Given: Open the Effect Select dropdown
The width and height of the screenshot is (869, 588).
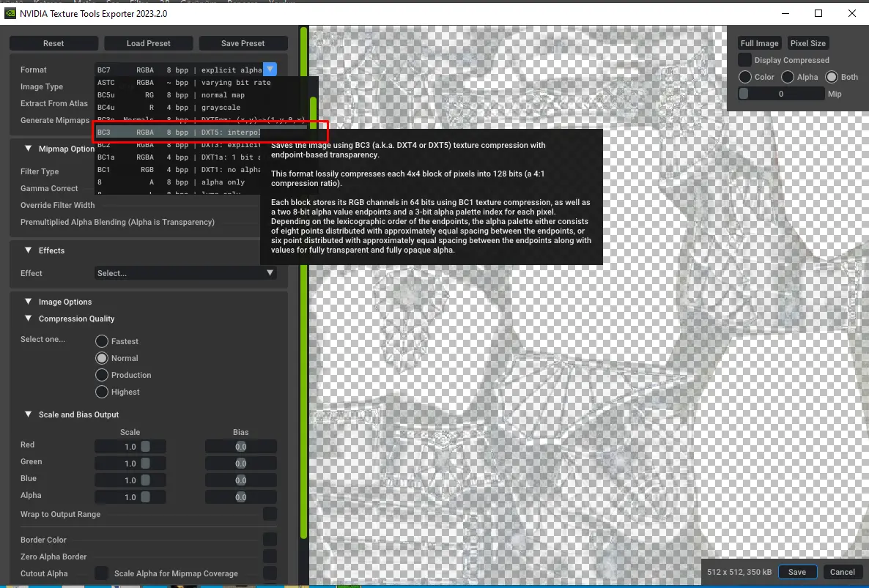Looking at the screenshot, I should (x=185, y=273).
